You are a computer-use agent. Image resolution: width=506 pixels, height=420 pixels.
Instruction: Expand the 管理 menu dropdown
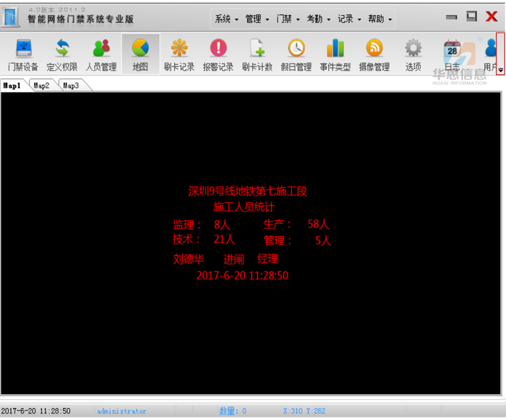point(257,19)
